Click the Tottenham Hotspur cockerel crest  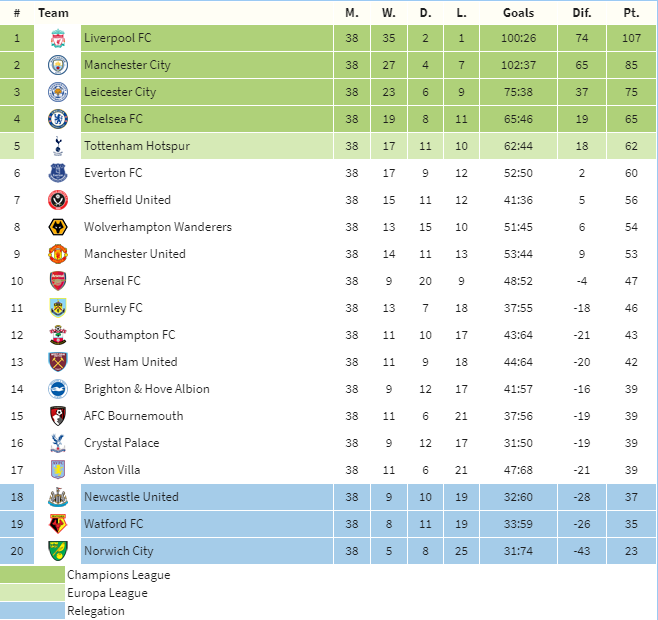coord(58,146)
